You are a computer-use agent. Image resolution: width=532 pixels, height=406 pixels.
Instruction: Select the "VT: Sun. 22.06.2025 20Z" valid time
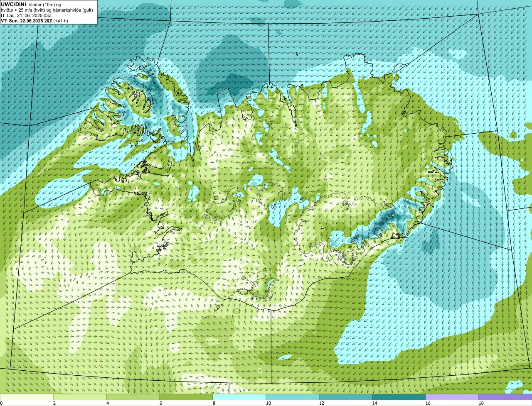[x=27, y=21]
